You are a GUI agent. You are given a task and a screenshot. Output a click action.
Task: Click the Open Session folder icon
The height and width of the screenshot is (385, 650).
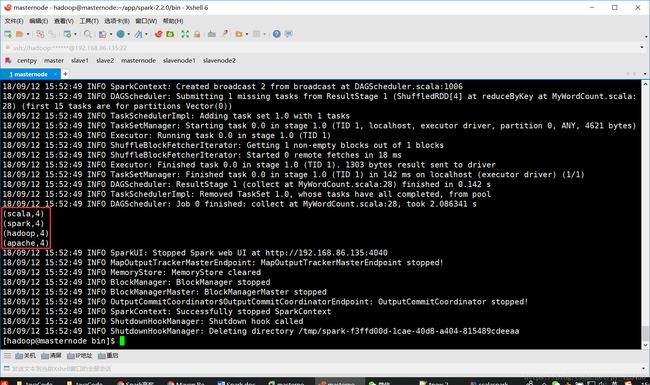coord(19,34)
